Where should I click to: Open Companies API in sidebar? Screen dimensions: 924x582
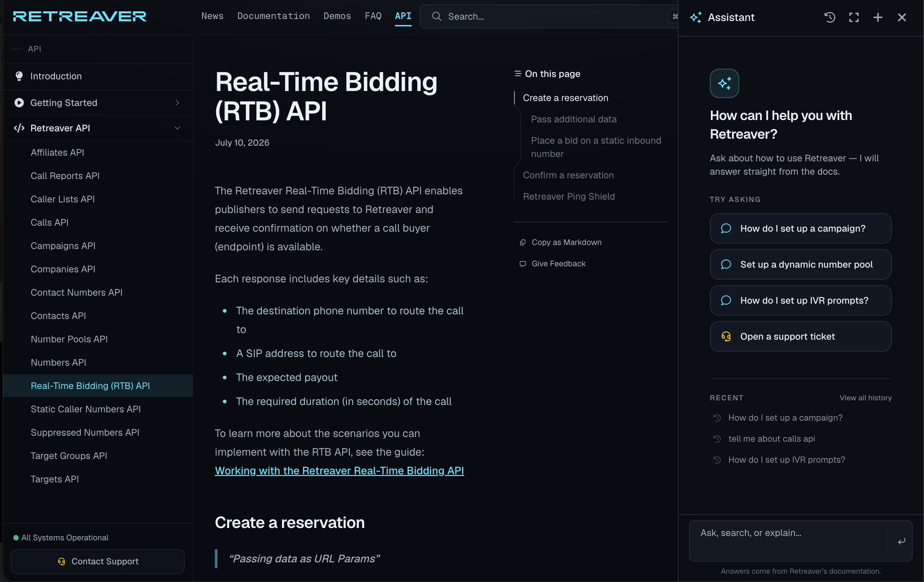pyautogui.click(x=63, y=269)
